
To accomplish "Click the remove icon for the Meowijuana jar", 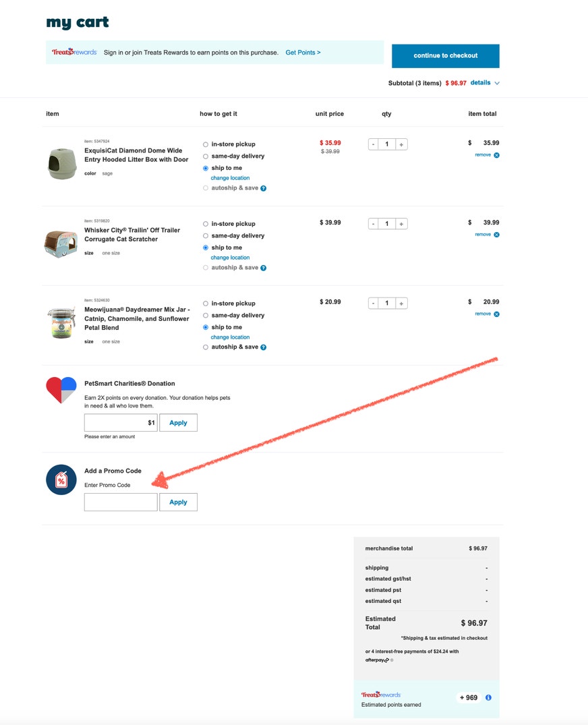I will pos(496,314).
